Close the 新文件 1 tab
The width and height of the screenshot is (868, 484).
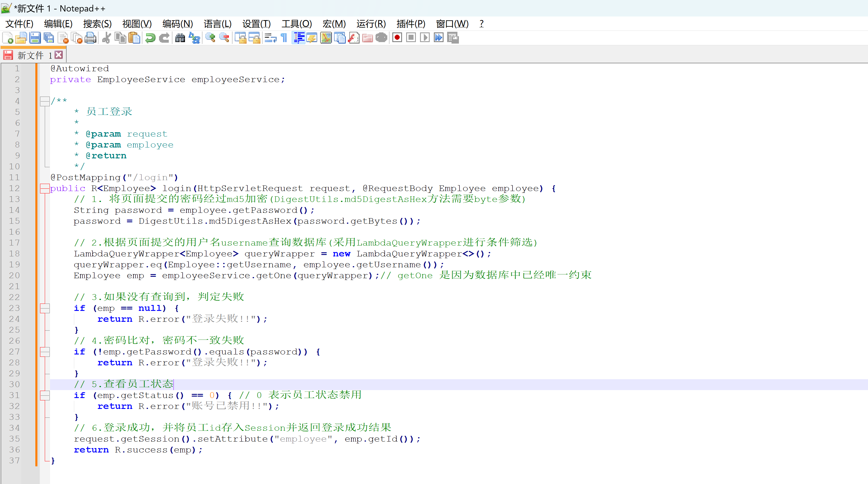click(59, 55)
